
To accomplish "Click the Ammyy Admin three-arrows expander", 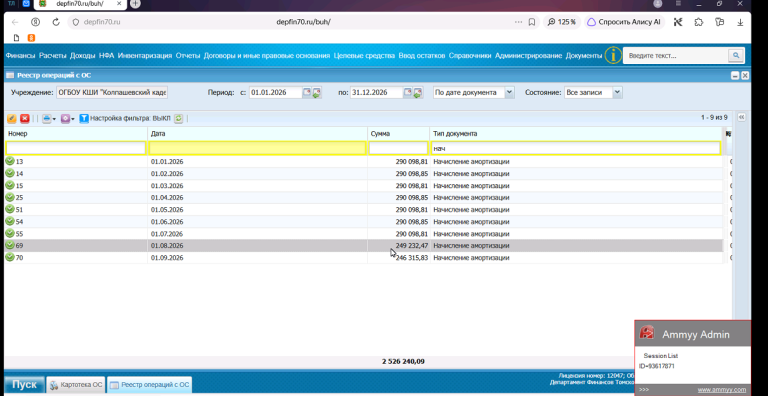I will pos(644,390).
